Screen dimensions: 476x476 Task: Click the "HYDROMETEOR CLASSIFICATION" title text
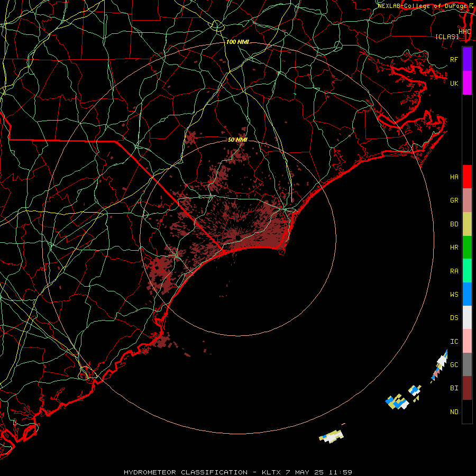[186, 472]
